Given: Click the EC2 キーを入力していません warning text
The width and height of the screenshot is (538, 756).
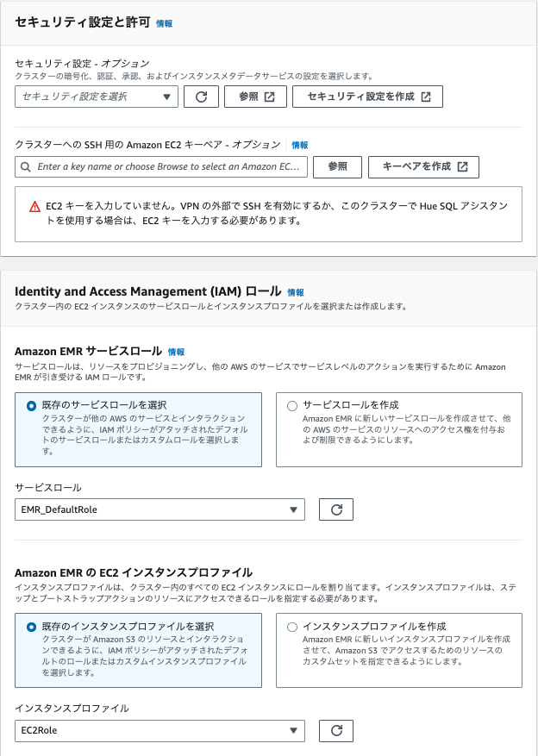Looking at the screenshot, I should pyautogui.click(x=277, y=213).
